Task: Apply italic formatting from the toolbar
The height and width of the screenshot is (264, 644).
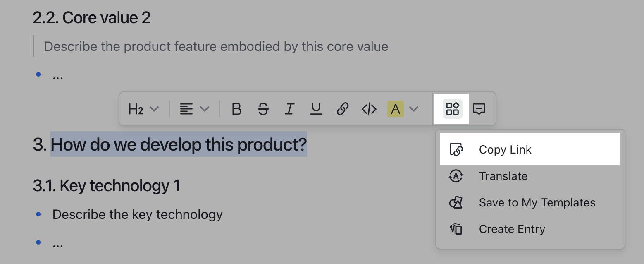Action: tap(289, 109)
